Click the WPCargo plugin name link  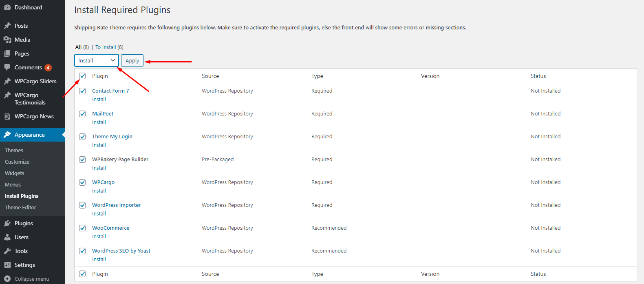[103, 182]
